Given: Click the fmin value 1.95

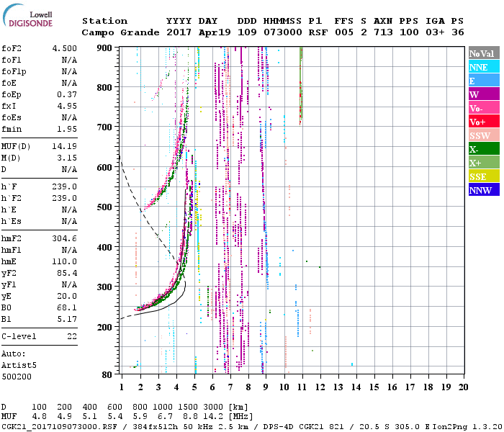Looking at the screenshot, I should point(67,129).
